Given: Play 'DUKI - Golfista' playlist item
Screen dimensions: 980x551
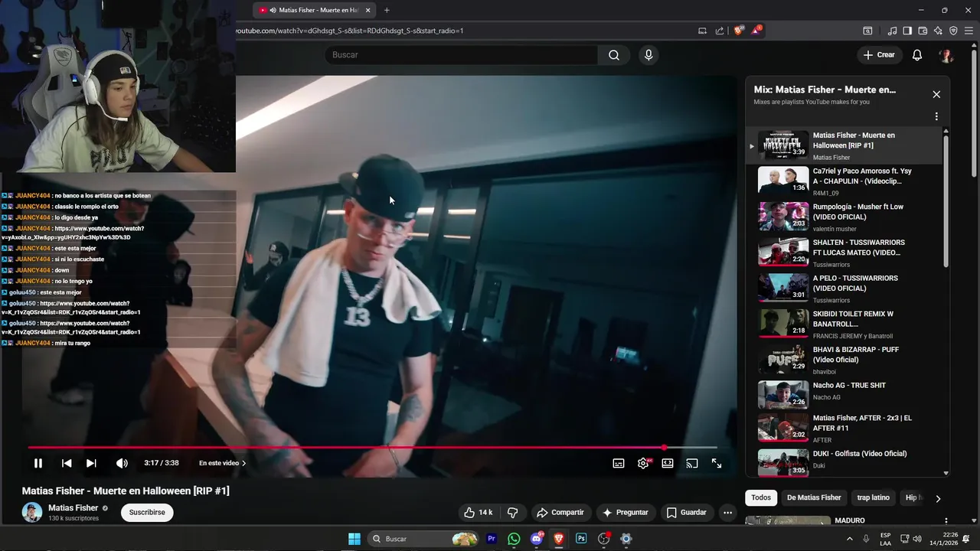Looking at the screenshot, I should (x=844, y=463).
